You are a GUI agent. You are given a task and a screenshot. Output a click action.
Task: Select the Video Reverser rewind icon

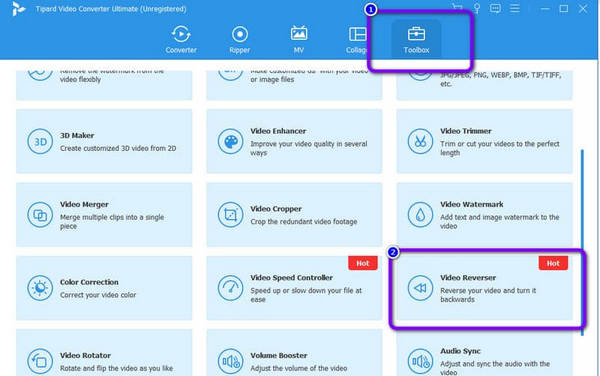click(420, 288)
